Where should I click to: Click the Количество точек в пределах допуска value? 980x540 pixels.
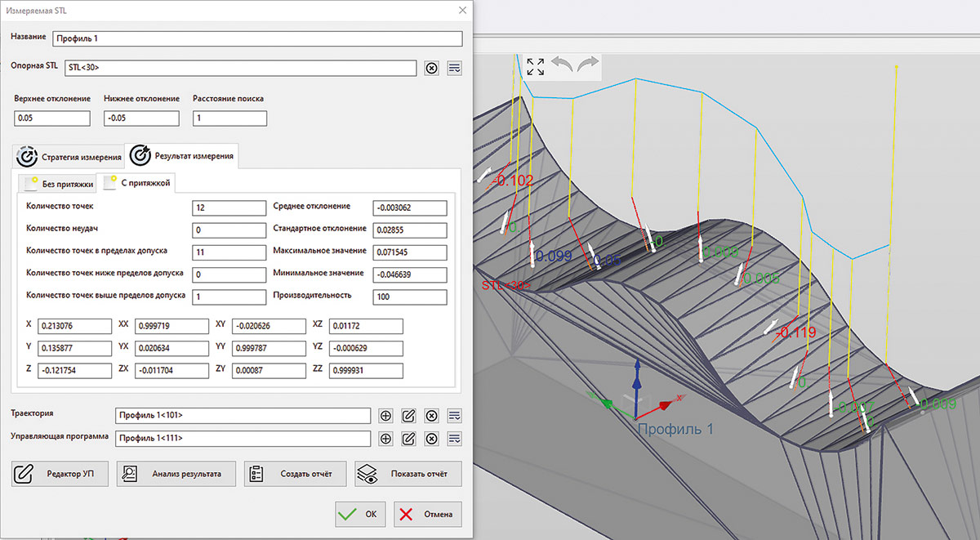(x=229, y=252)
